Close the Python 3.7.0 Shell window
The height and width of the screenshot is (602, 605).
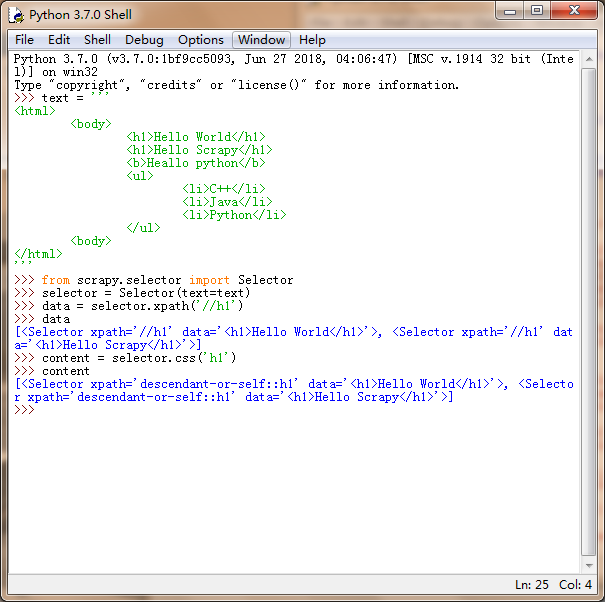coord(574,11)
